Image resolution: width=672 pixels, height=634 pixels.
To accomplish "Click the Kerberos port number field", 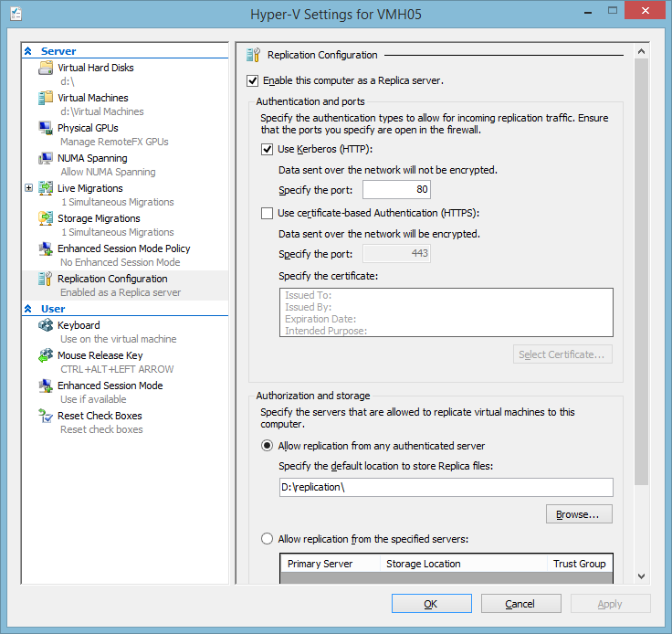I will 396,190.
